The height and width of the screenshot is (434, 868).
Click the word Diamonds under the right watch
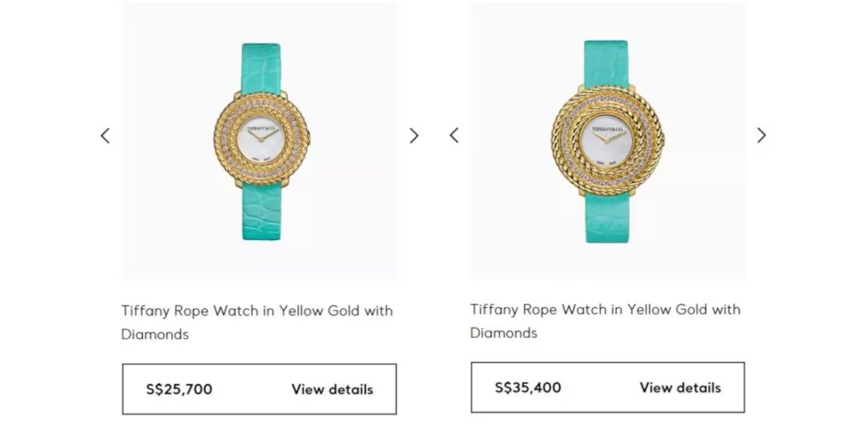[503, 333]
